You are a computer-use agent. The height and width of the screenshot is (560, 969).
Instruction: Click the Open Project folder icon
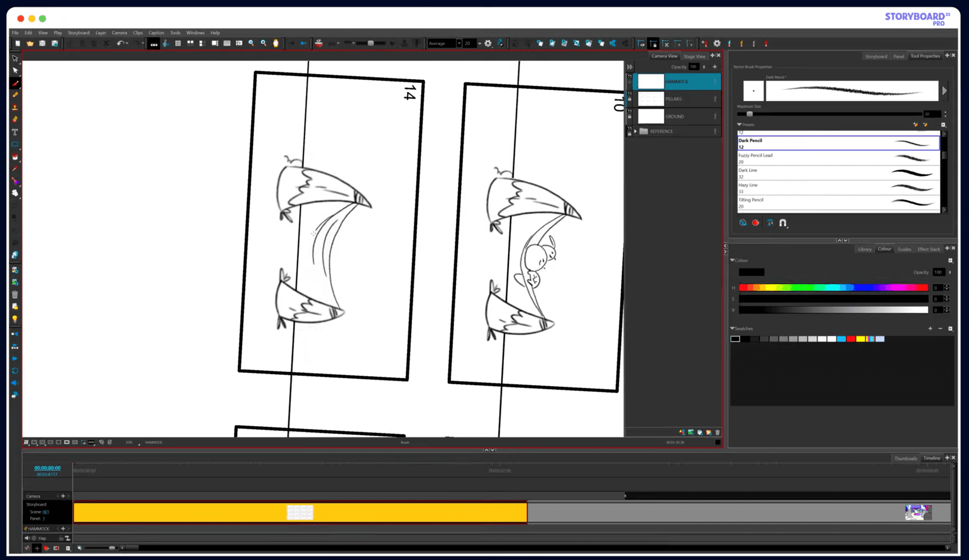click(x=30, y=43)
